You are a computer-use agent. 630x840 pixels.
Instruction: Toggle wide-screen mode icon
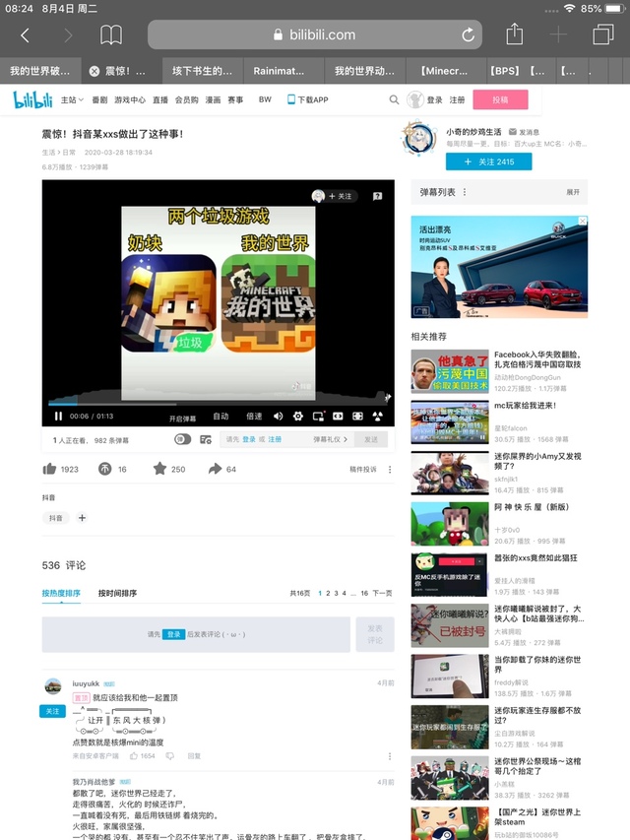[x=338, y=417]
